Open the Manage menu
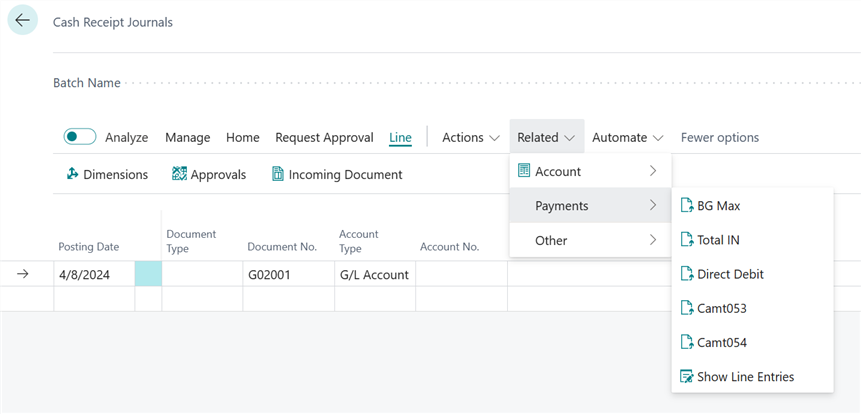This screenshot has height=414, width=861. (x=188, y=137)
